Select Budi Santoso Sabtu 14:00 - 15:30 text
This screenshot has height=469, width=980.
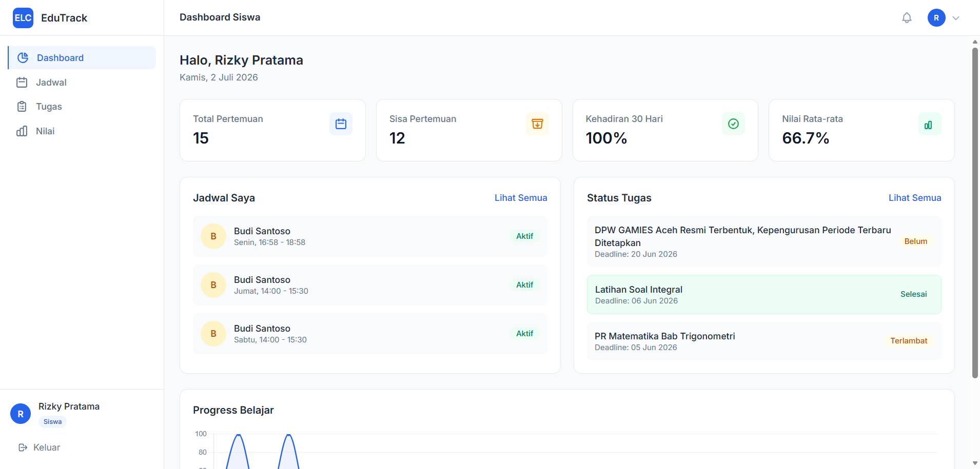tap(270, 334)
